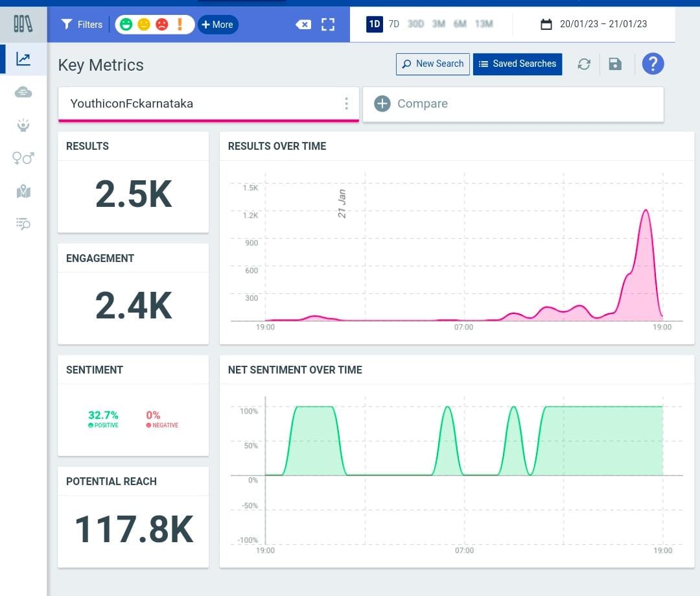Click the ENGAGEMENT card heading
The height and width of the screenshot is (596, 700).
pos(100,258)
